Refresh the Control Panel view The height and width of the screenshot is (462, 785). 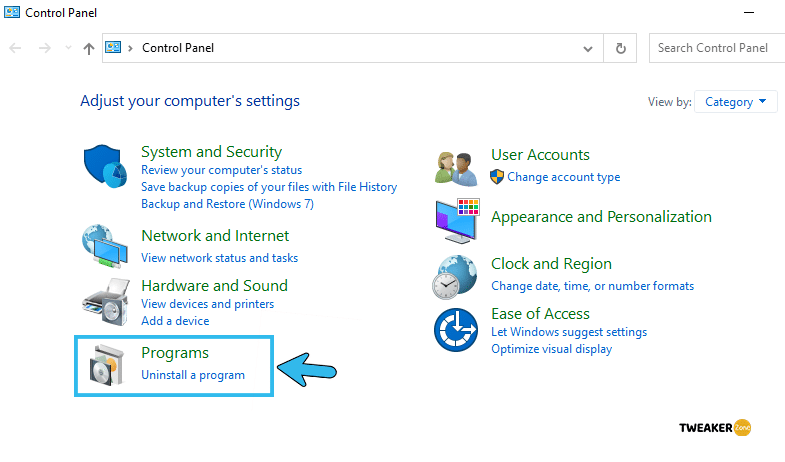click(x=620, y=48)
